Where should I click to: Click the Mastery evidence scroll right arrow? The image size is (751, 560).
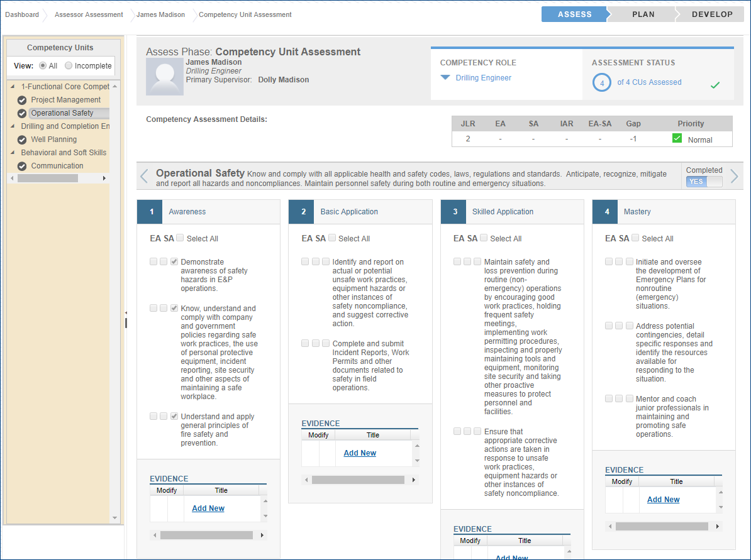pos(718,526)
